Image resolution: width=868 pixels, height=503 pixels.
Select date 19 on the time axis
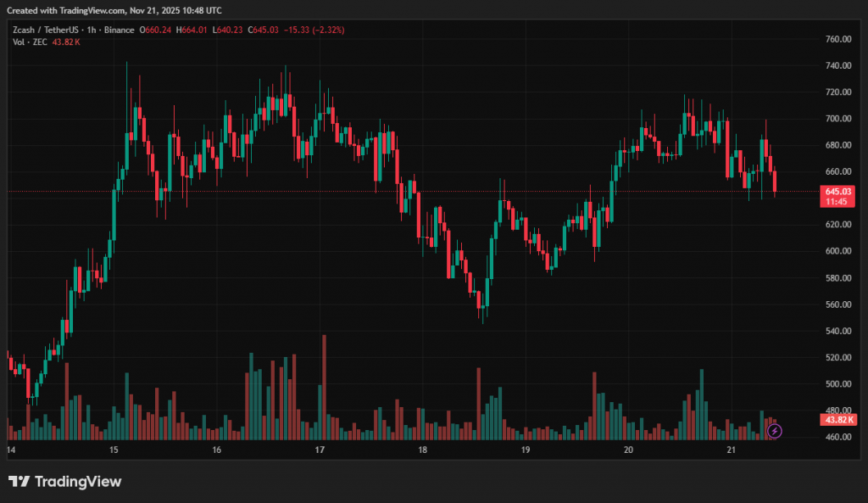coord(526,450)
